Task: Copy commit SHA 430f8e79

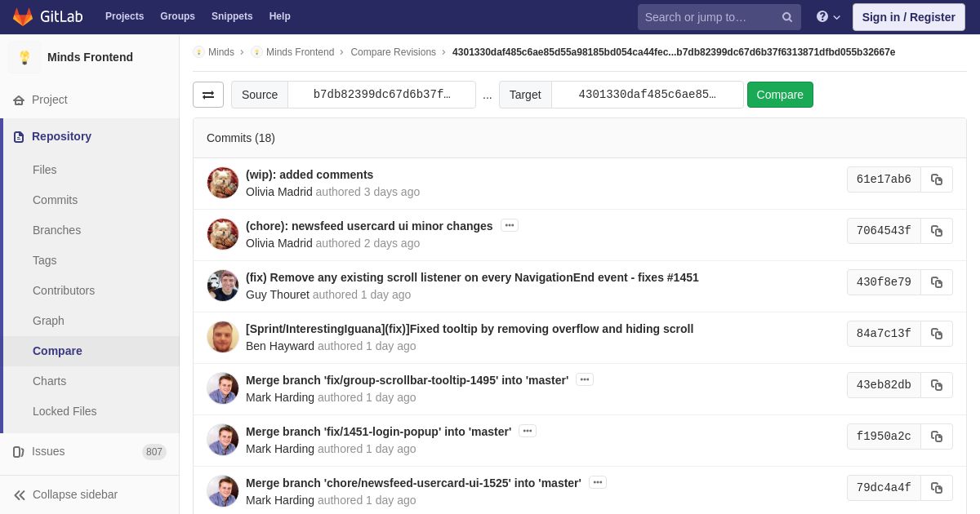Action: [x=937, y=282]
